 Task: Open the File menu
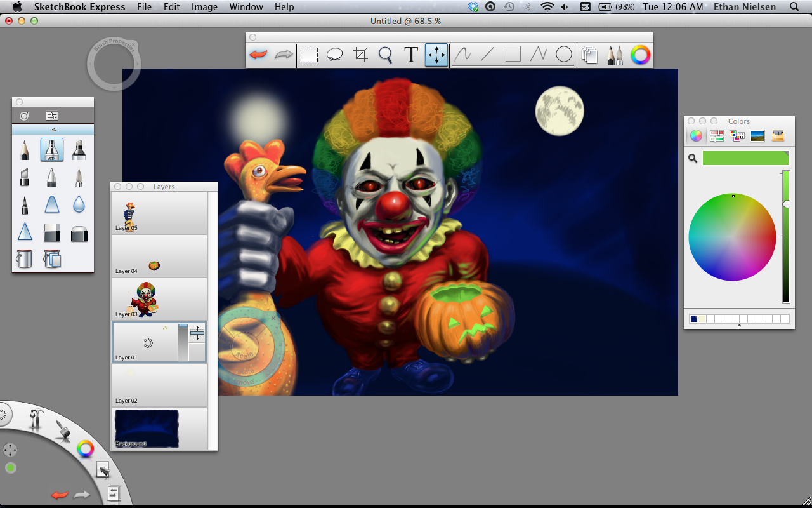tap(144, 7)
